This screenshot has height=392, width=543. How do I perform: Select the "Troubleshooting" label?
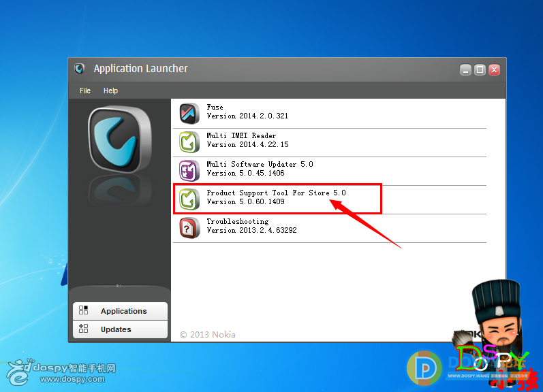[238, 221]
